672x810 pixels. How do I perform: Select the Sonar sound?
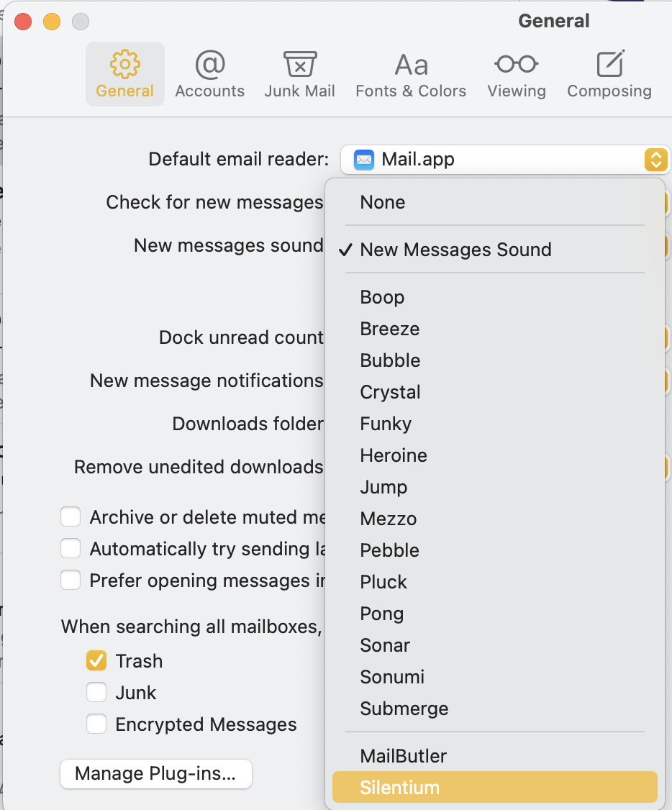[495, 645]
